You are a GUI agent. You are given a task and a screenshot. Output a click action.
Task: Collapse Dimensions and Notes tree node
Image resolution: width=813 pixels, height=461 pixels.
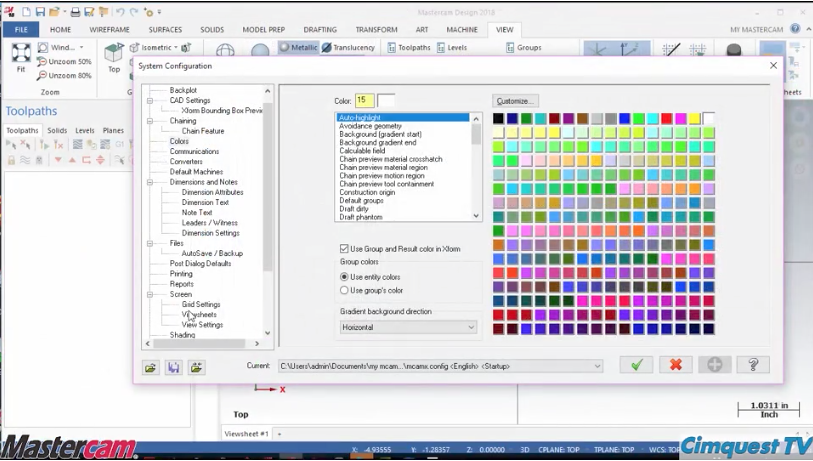coord(150,182)
